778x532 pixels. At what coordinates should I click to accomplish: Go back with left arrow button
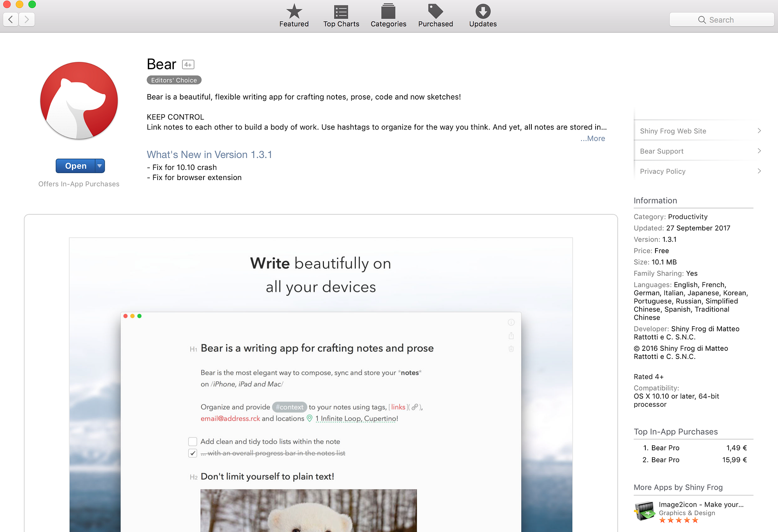tap(11, 19)
